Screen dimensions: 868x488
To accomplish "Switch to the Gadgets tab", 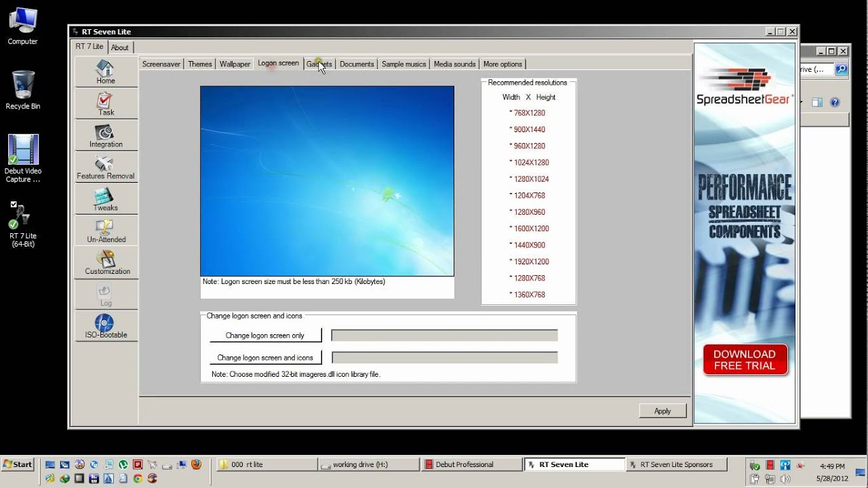I will click(x=319, y=64).
